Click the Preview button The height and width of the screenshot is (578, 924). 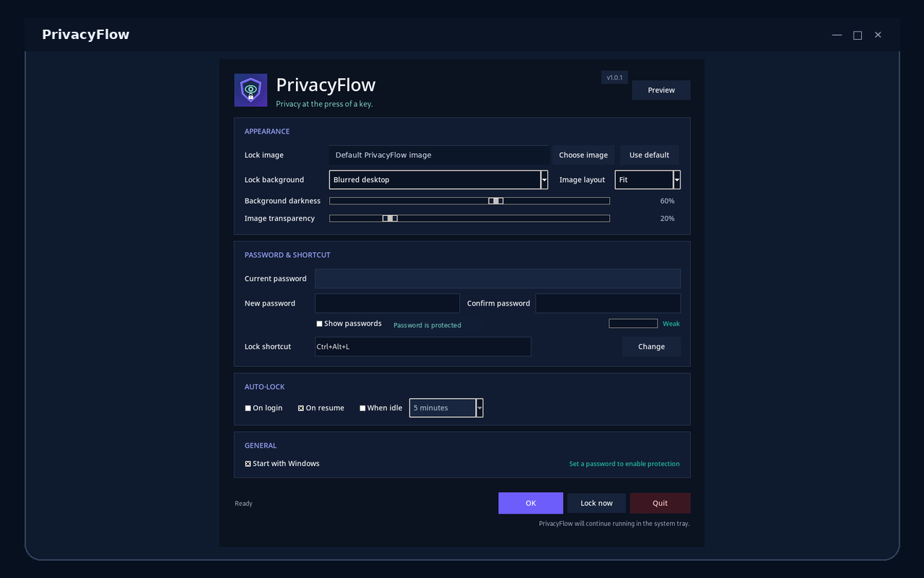[661, 90]
